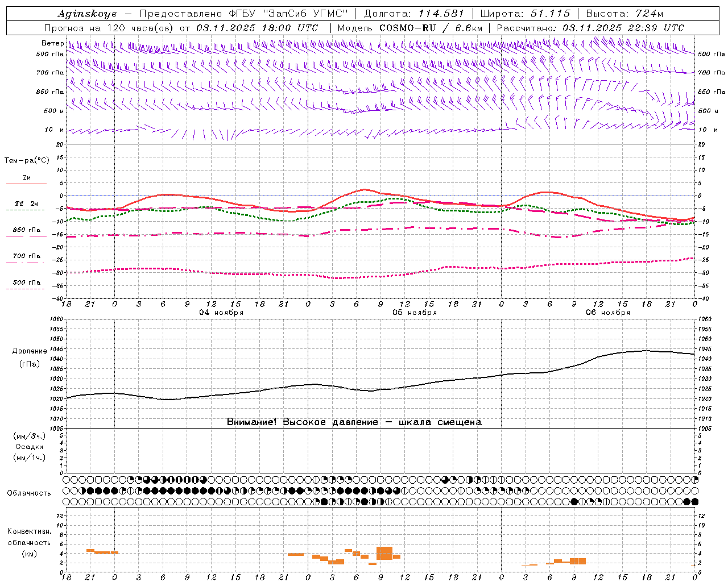The width and height of the screenshot is (728, 582).
Task: Click the warning Внимание! Высокое давление — шкала смещена
Action: click(x=354, y=422)
